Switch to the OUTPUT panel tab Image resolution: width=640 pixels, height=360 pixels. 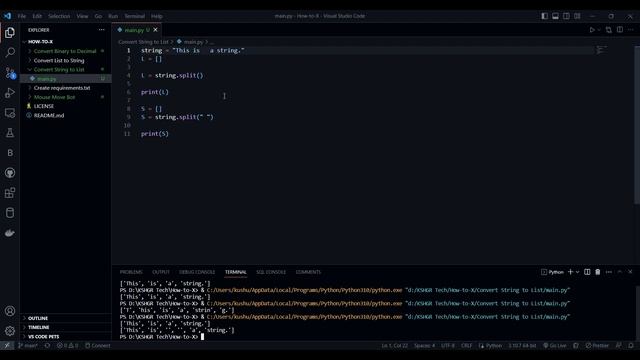pyautogui.click(x=161, y=272)
